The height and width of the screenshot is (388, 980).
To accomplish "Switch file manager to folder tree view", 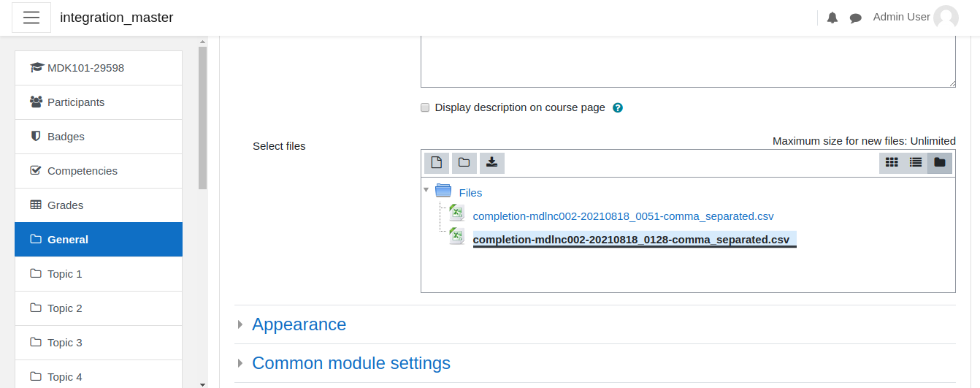I will point(940,162).
